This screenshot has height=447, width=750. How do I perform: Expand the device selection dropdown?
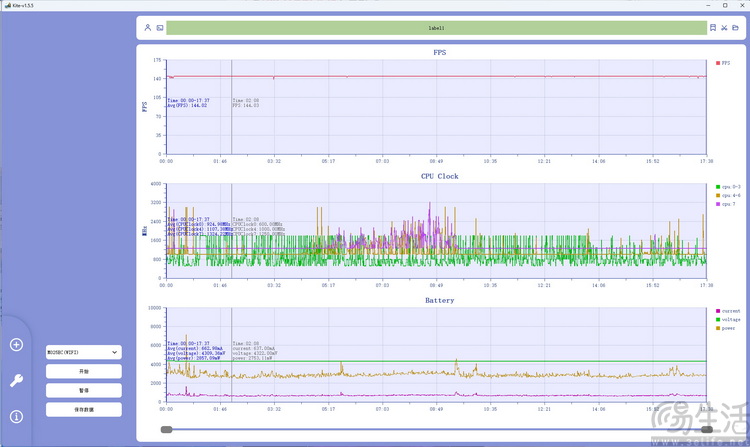click(84, 352)
